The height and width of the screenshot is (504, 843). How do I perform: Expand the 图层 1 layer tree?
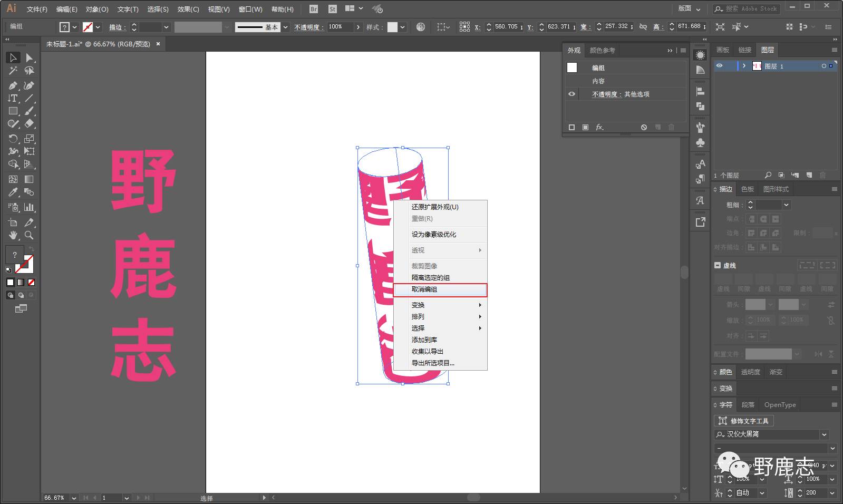(x=744, y=66)
